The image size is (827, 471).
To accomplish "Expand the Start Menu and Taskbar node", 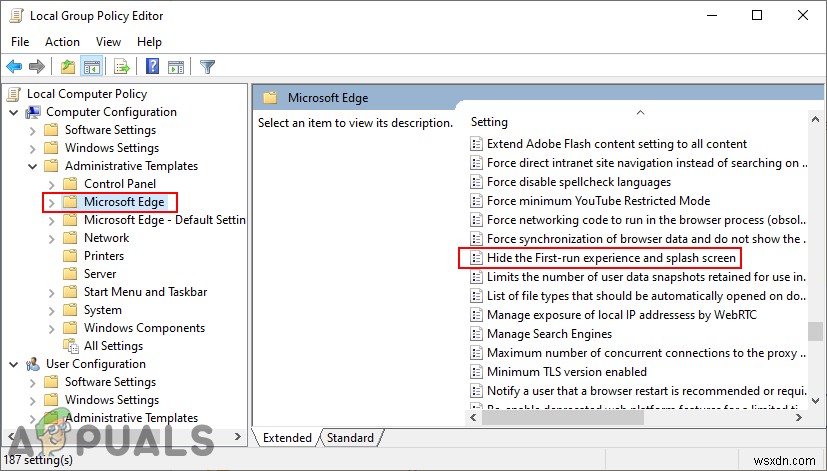I will tap(52, 293).
